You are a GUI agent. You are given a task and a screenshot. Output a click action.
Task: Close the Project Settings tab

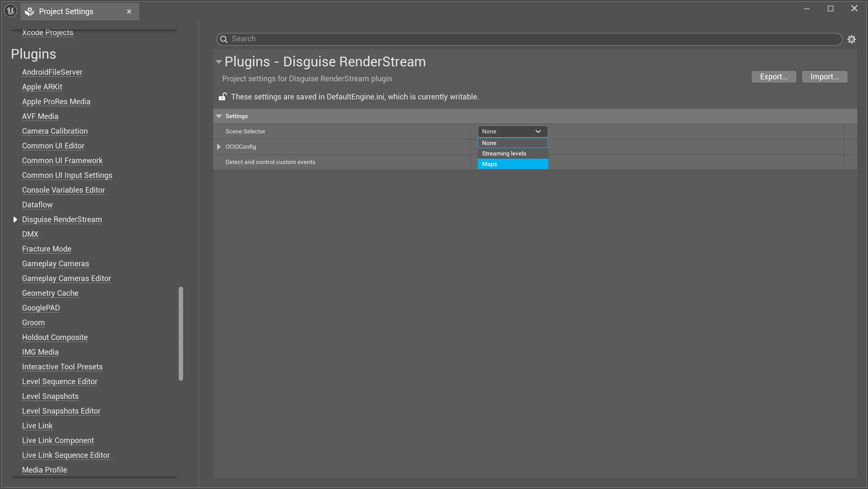pos(129,11)
